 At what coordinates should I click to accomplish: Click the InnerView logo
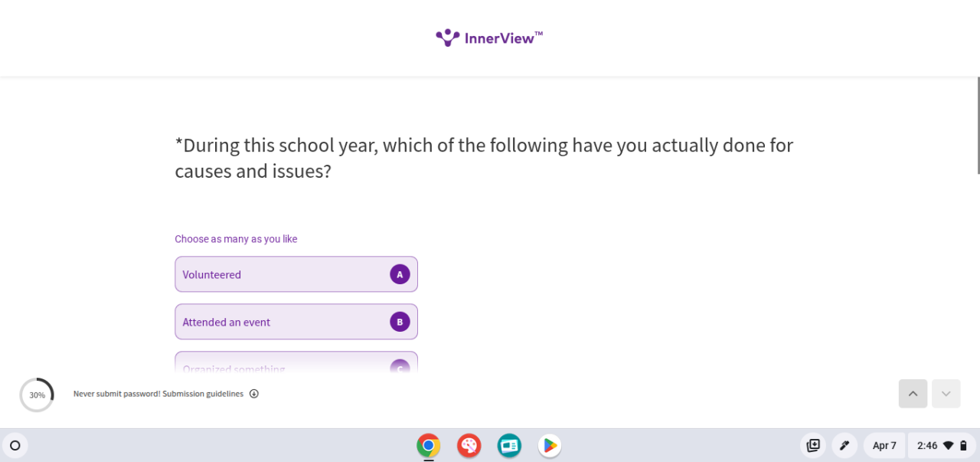pos(489,38)
